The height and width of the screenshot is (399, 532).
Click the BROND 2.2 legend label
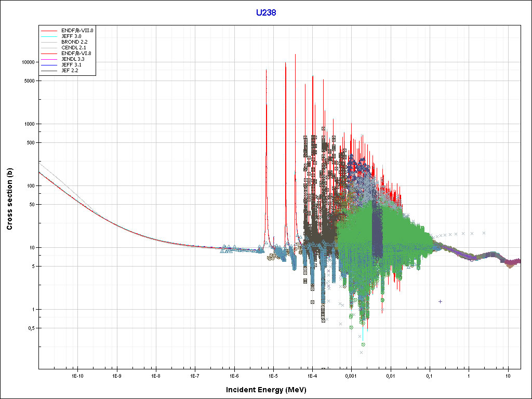click(x=74, y=42)
